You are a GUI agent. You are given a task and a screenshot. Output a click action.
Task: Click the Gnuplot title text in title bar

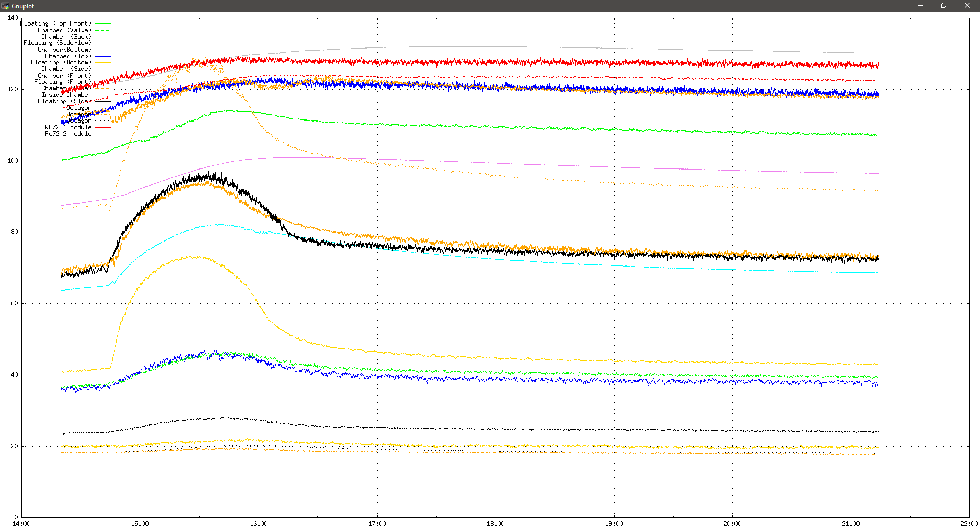[x=23, y=6]
